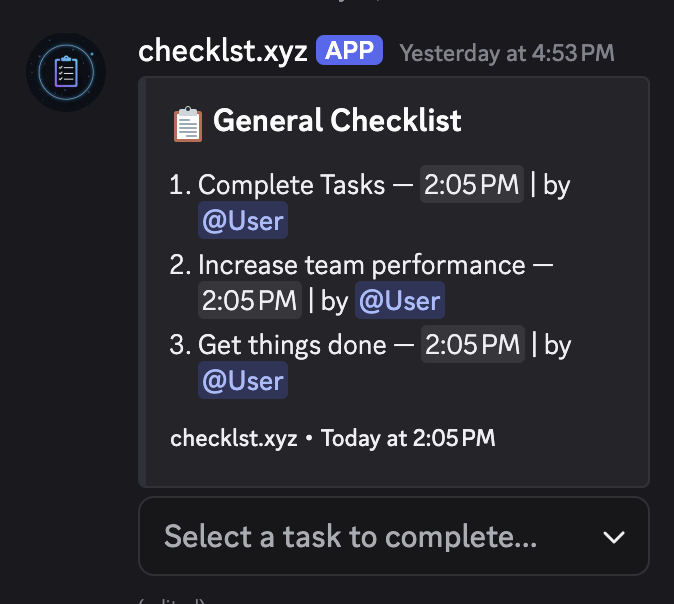Click the clipboard emoji in the embed title

pyautogui.click(x=187, y=123)
